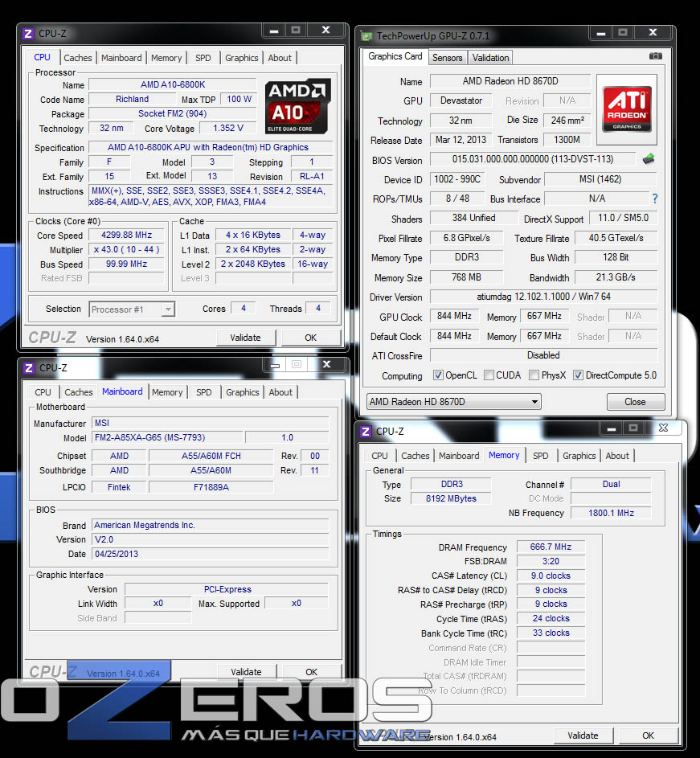
Task: Click Validate in the CPU-Z processor window
Action: tap(246, 338)
